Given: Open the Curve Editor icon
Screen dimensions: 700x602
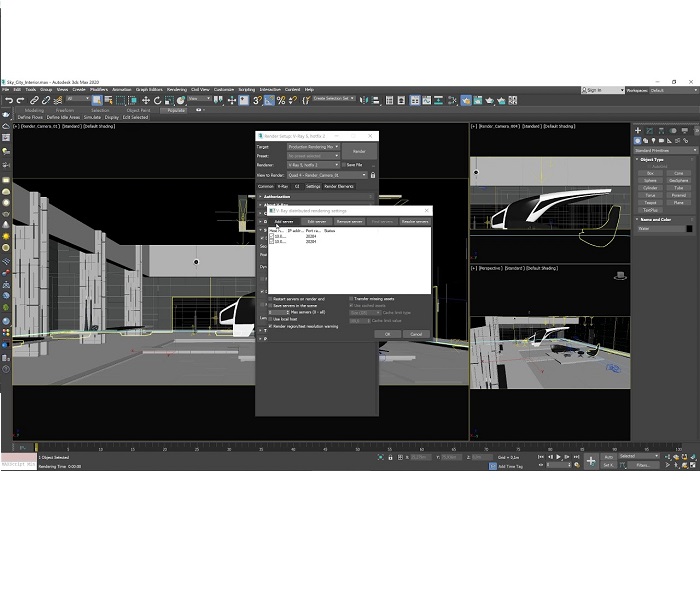Looking at the screenshot, I should point(427,100).
